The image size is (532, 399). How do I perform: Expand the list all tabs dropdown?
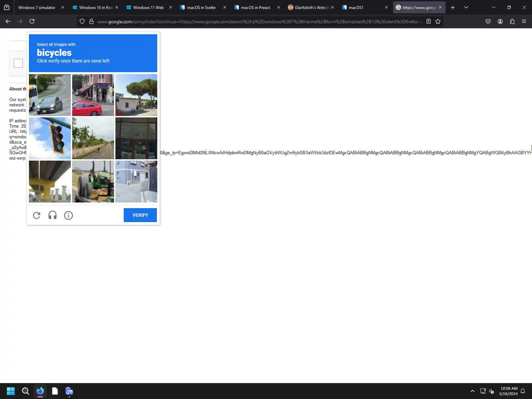pos(466,7)
